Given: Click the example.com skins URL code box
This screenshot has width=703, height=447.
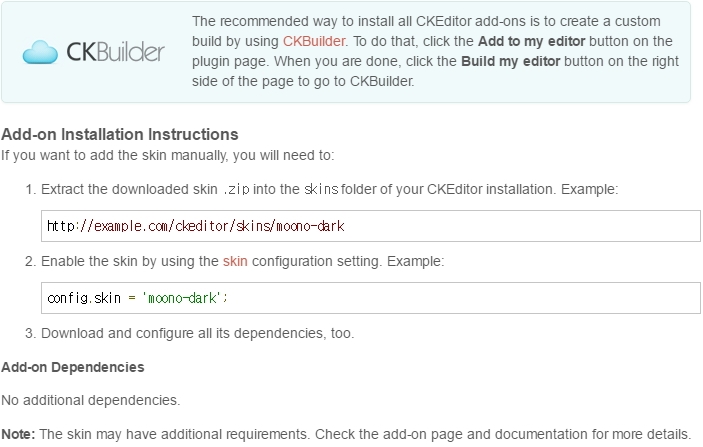Looking at the screenshot, I should pyautogui.click(x=371, y=226).
